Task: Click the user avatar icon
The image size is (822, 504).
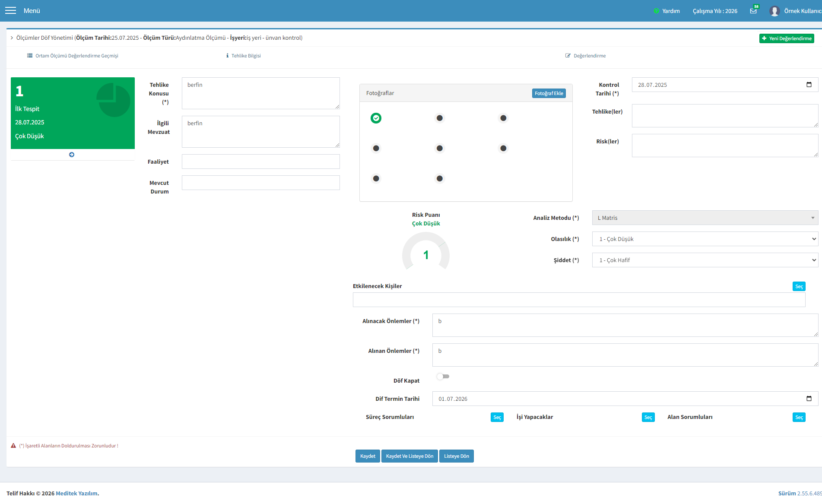Action: pos(774,11)
